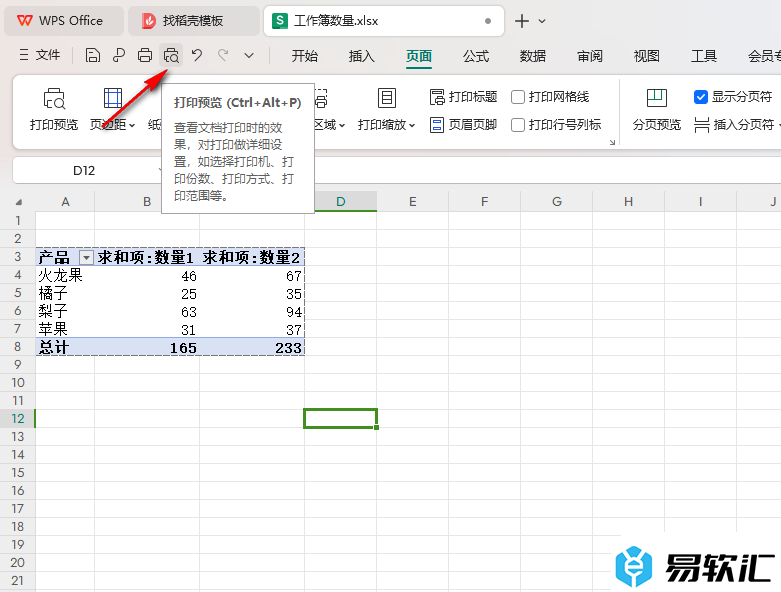781x592 pixels.
Task: Click the cell with value 46
Action: pyautogui.click(x=147, y=275)
